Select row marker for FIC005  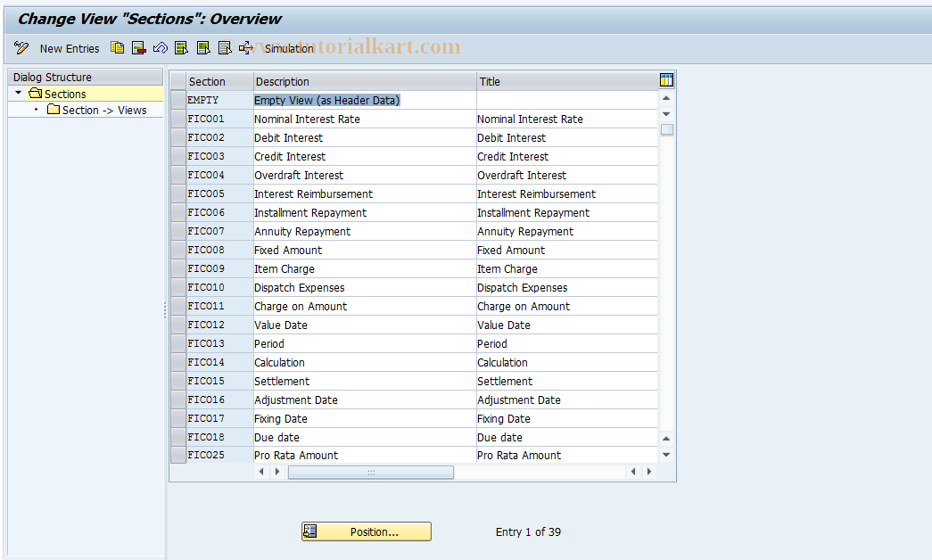(177, 194)
